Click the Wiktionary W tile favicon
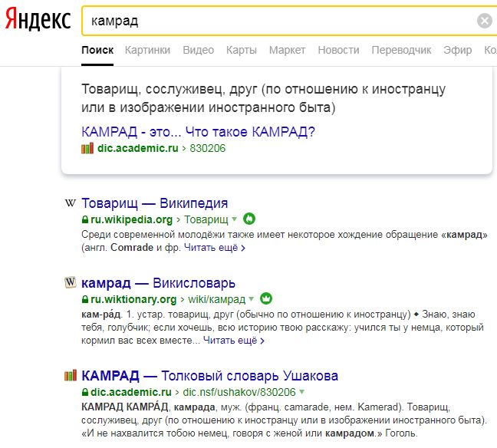 [71, 282]
